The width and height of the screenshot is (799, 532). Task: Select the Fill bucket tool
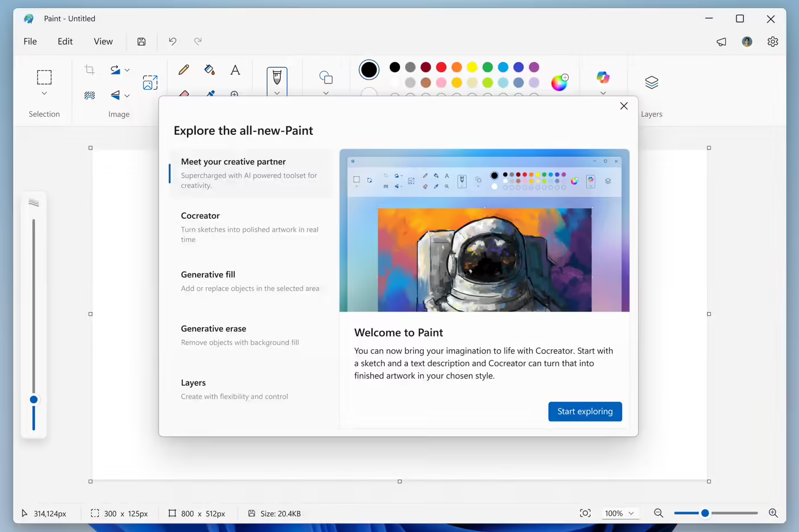pos(209,70)
